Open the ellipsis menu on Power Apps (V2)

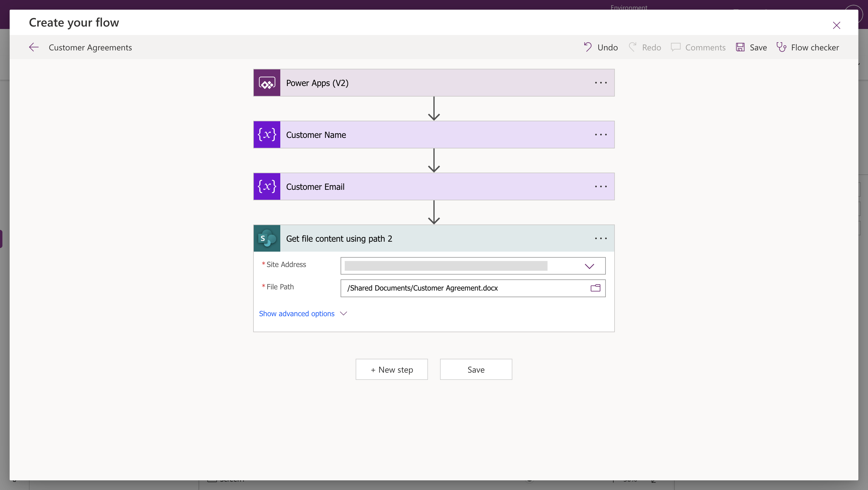pos(600,83)
